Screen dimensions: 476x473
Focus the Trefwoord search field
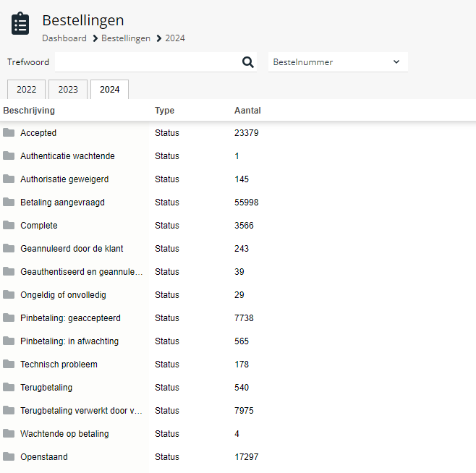click(149, 62)
